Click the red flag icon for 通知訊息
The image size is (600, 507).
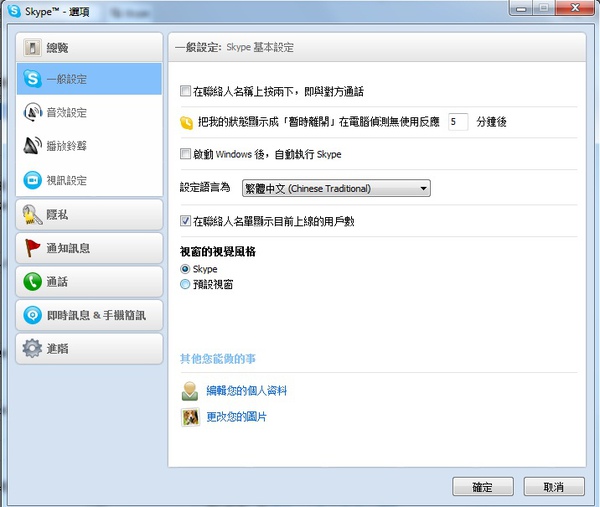click(32, 248)
